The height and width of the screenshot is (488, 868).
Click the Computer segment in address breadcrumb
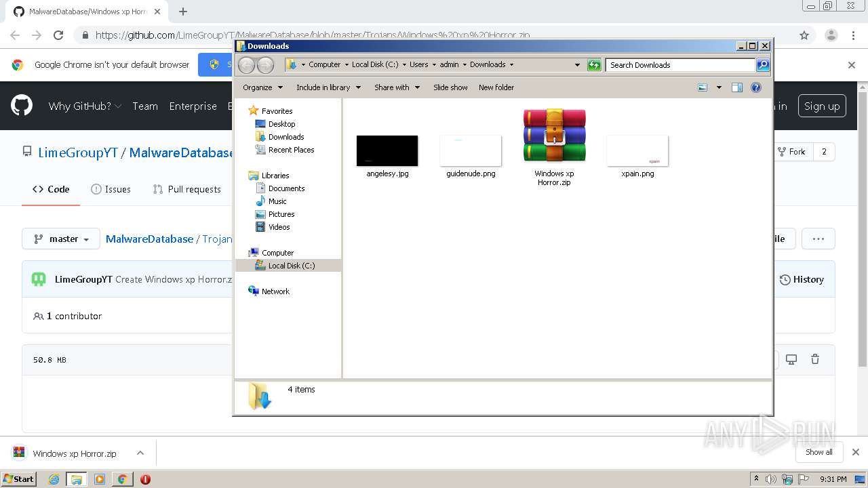324,65
